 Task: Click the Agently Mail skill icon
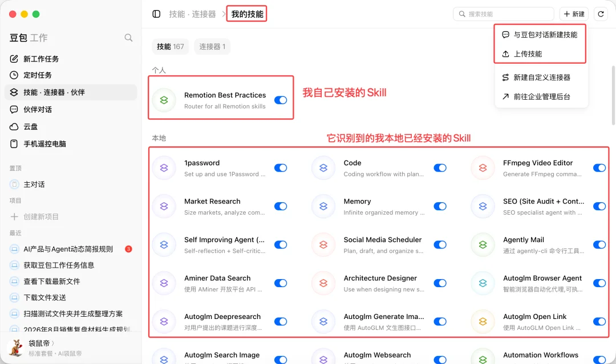tap(483, 245)
